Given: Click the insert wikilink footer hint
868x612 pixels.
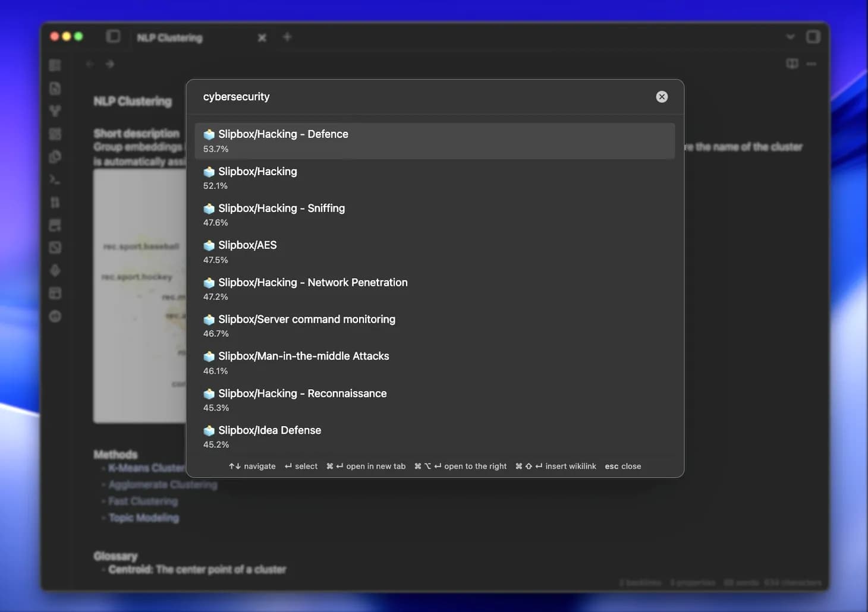Looking at the screenshot, I should click(555, 466).
